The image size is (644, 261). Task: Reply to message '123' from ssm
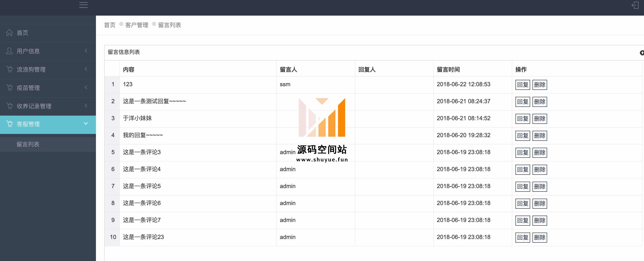523,85
